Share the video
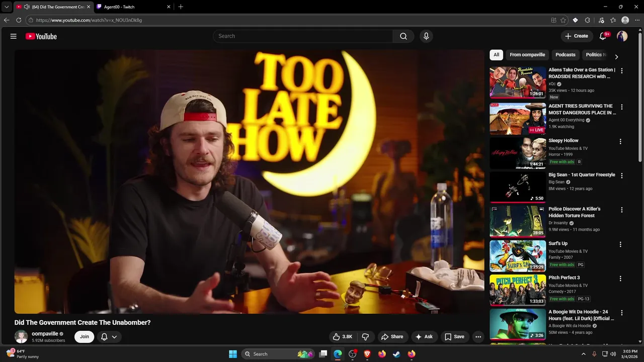Viewport: 644px width, 362px height. pyautogui.click(x=392, y=337)
